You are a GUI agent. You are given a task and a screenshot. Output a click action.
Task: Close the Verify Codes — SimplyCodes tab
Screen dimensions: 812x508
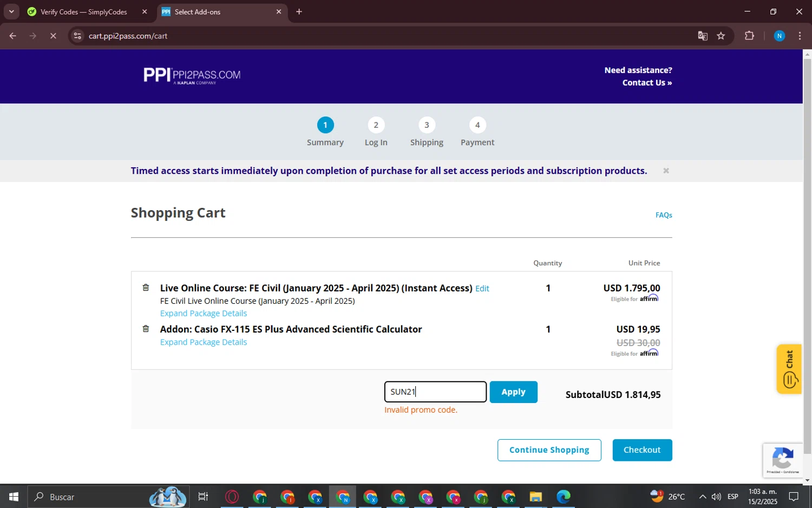(x=145, y=11)
